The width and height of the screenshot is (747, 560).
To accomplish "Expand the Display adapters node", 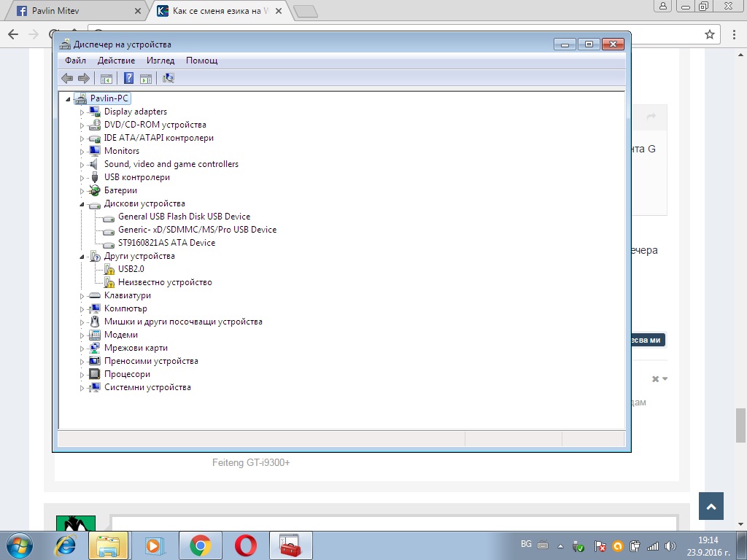I will pos(82,112).
